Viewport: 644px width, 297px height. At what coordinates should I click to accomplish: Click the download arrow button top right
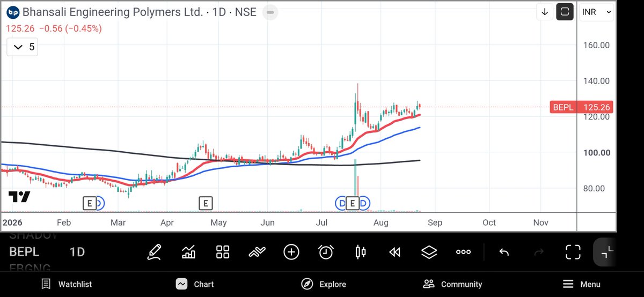click(545, 12)
